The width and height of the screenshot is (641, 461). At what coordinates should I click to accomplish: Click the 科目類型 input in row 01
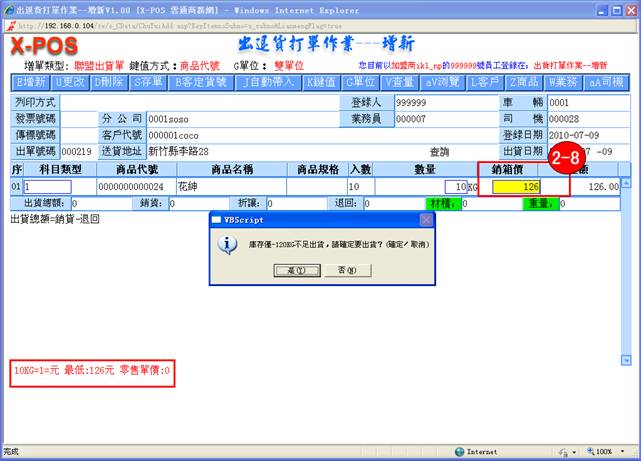pos(58,186)
